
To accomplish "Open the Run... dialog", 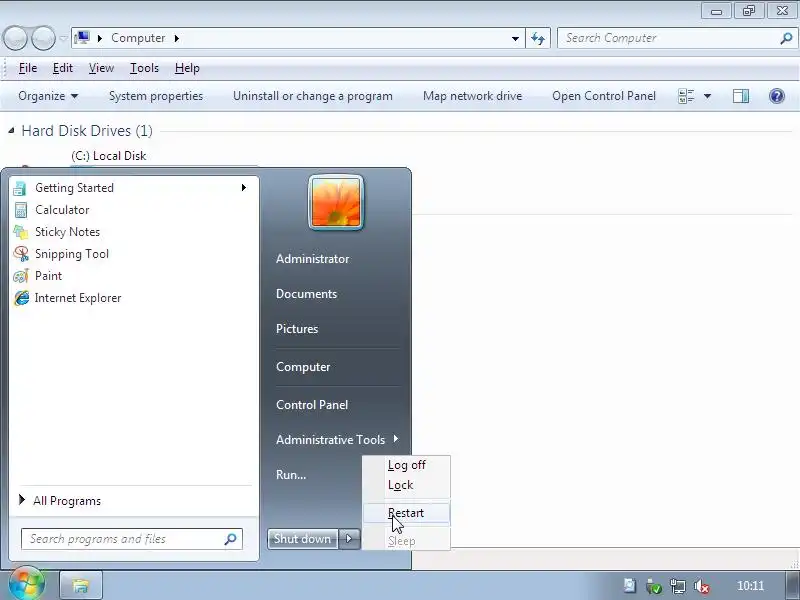I will [x=291, y=474].
